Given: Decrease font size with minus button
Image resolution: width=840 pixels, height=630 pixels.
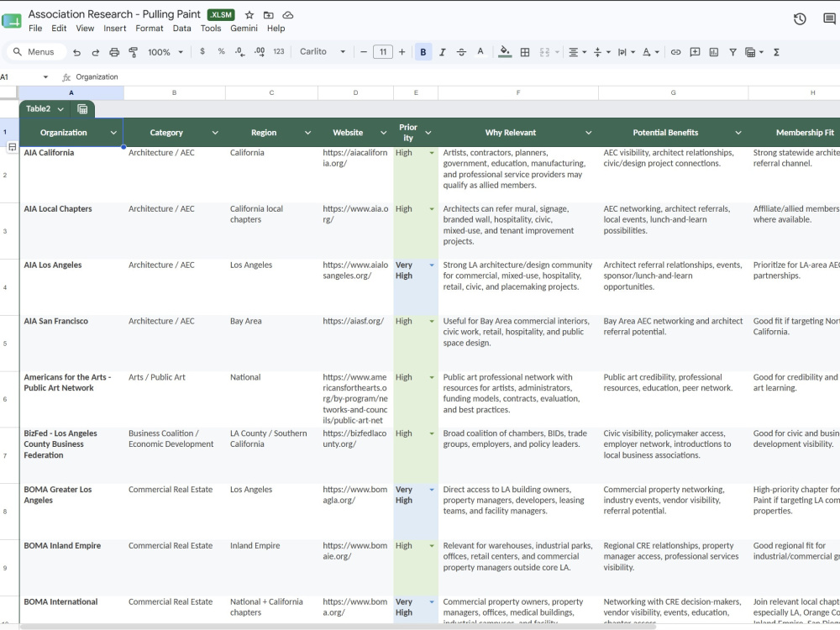Looking at the screenshot, I should [364, 52].
